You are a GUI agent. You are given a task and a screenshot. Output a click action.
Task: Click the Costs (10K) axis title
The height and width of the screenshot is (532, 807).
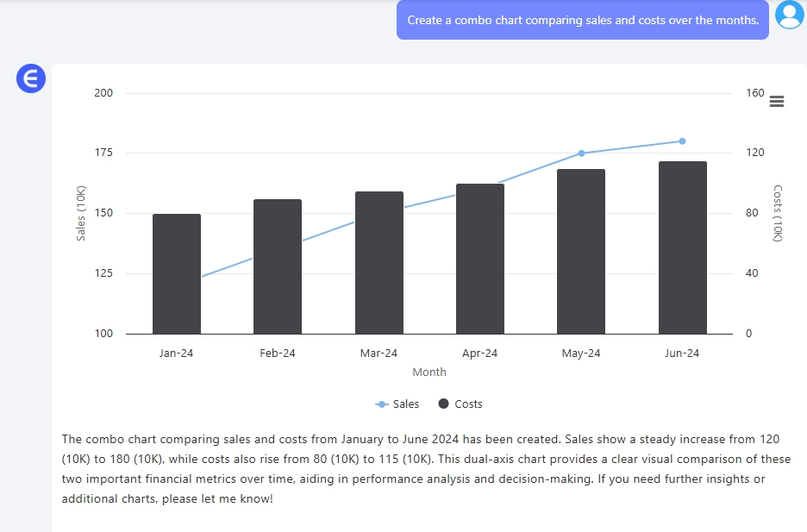pyautogui.click(x=778, y=213)
